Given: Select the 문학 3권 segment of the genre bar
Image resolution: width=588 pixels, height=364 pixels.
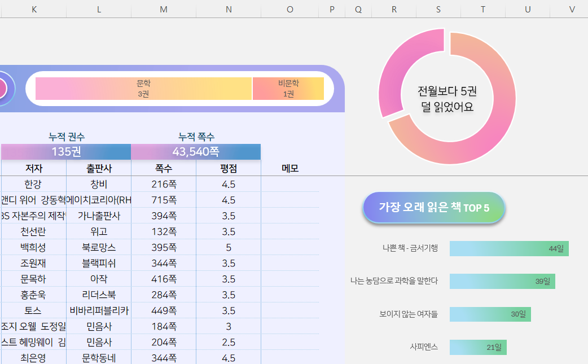Looking at the screenshot, I should (x=143, y=89).
